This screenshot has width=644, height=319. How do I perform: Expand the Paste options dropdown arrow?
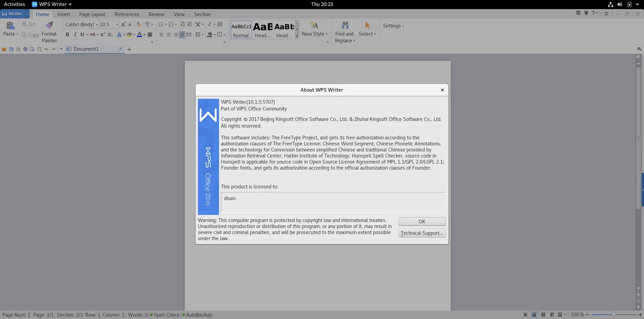[x=17, y=34]
